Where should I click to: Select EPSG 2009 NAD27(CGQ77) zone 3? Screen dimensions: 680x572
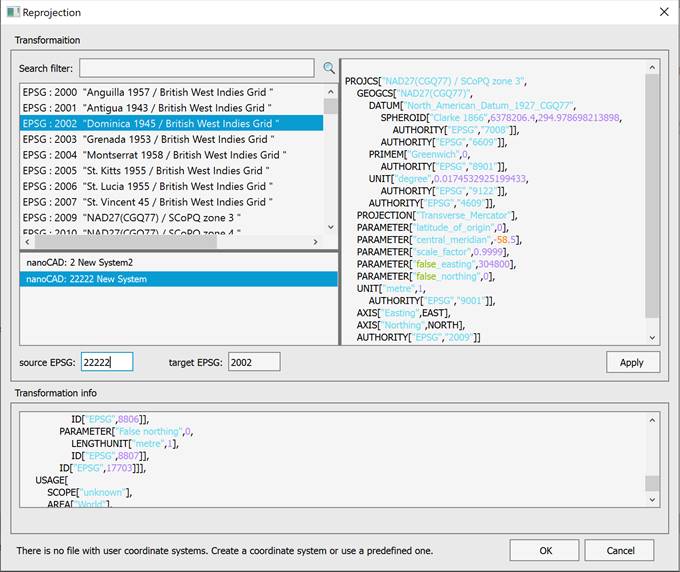(x=170, y=217)
